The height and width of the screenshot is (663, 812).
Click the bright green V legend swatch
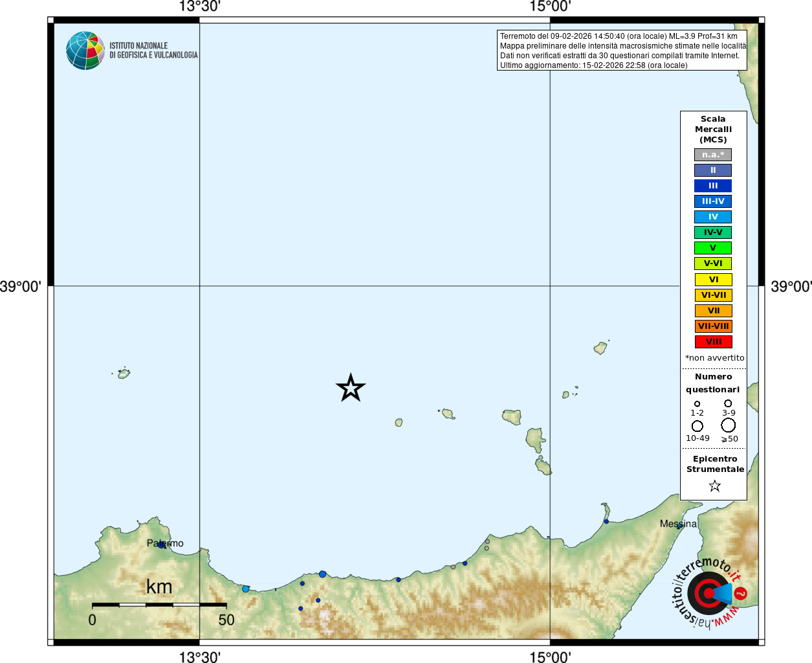click(x=713, y=248)
